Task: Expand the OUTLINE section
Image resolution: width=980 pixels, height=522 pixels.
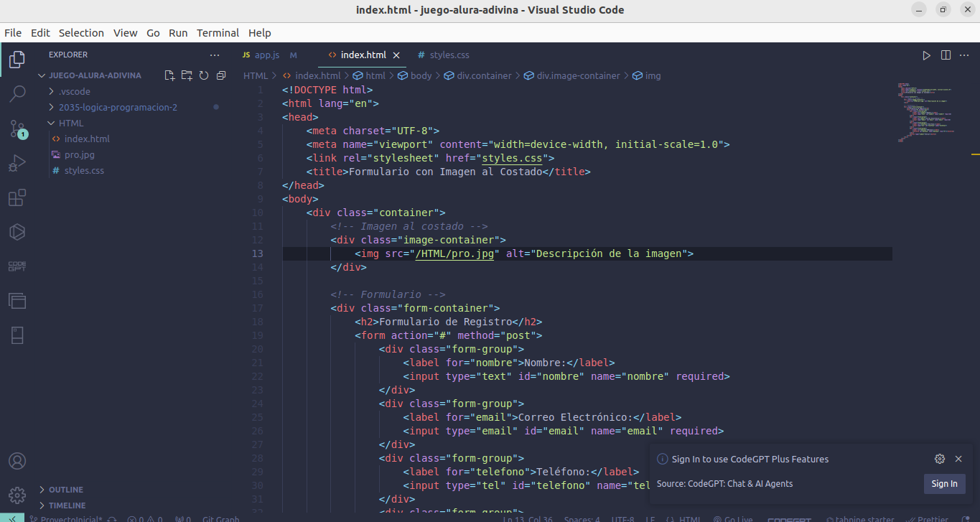Action: [x=66, y=490]
